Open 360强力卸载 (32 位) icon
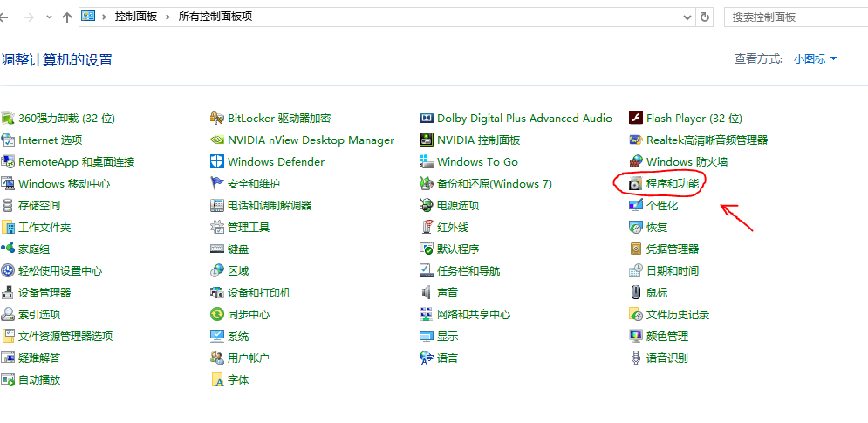The image size is (868, 423). 7,118
